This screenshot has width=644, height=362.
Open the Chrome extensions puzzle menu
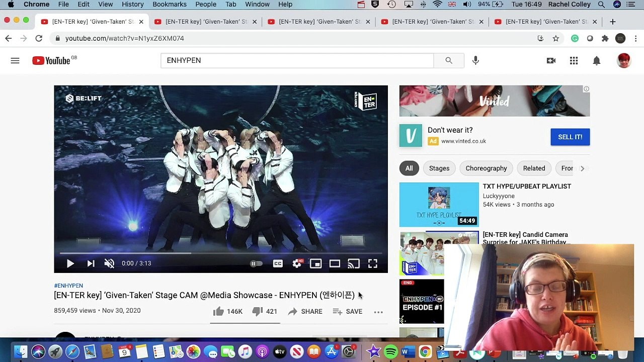(605, 38)
